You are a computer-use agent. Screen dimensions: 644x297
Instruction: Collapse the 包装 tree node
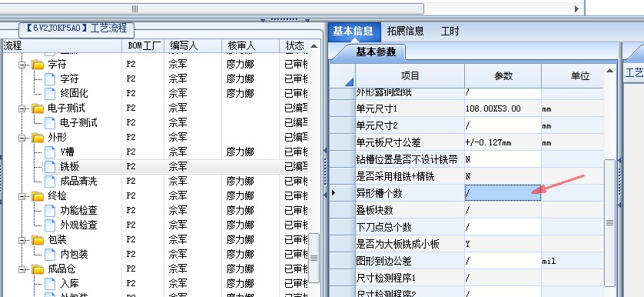(22, 240)
